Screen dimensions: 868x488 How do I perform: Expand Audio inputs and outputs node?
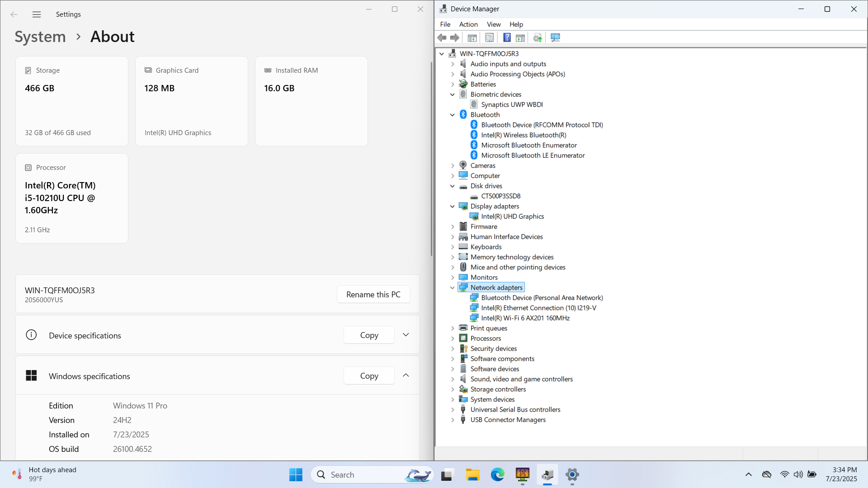(x=453, y=64)
